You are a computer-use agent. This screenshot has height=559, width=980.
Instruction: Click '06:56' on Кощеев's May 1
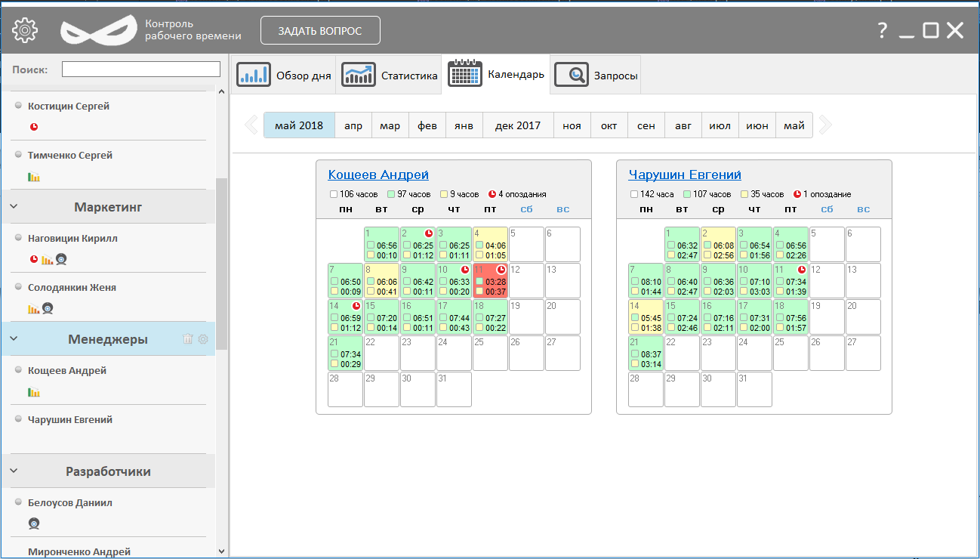387,246
